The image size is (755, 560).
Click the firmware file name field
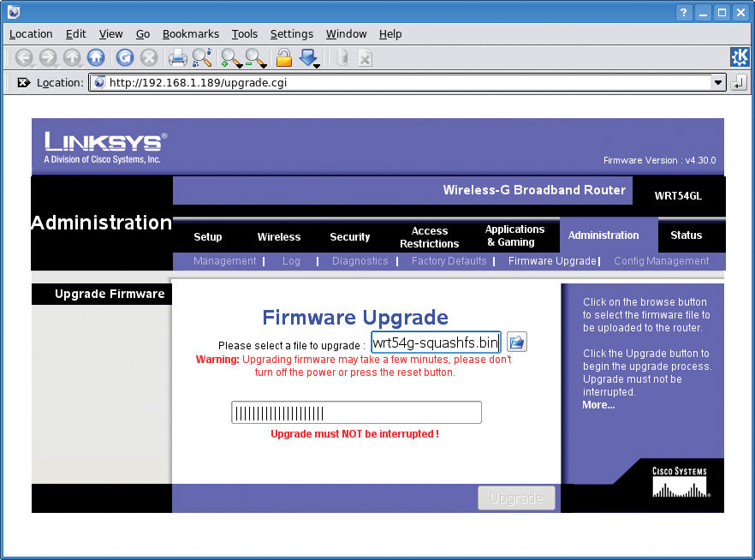click(436, 343)
